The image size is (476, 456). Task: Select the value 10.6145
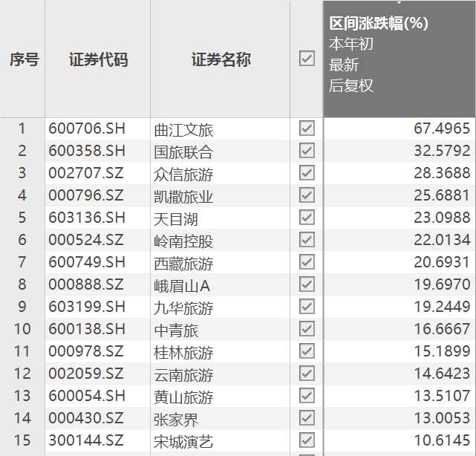click(x=442, y=440)
